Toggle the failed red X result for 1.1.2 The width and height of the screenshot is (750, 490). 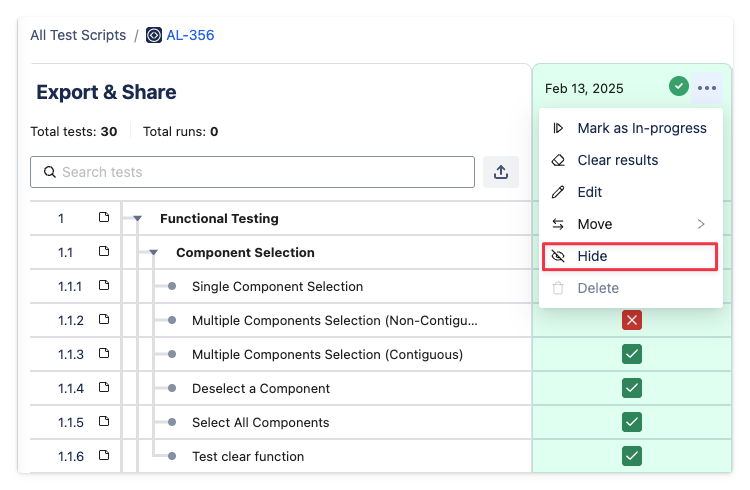coord(631,320)
